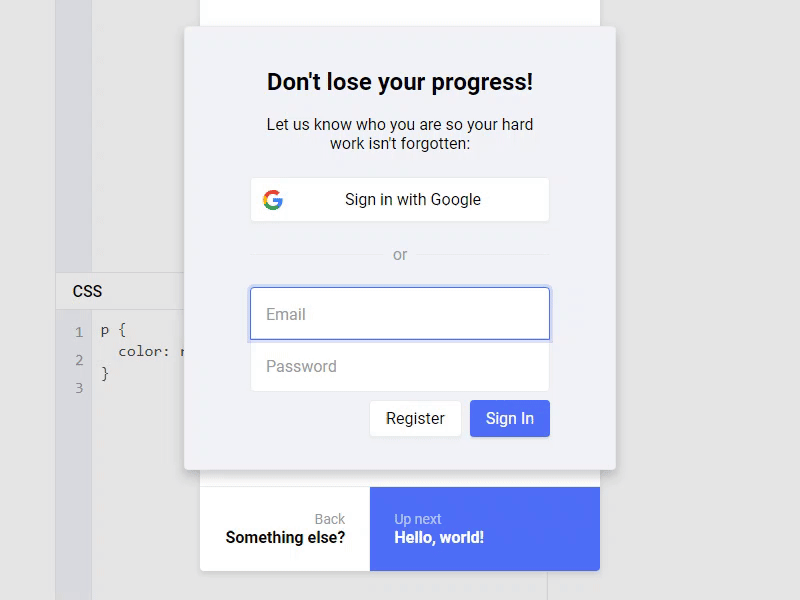Click the dark vertical strip left of the editor
800x600 pixels.
(73, 150)
